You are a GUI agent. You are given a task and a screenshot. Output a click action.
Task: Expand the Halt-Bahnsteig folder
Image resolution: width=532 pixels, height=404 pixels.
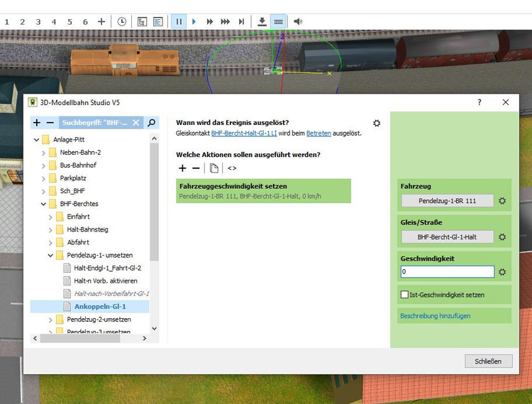coord(50,229)
